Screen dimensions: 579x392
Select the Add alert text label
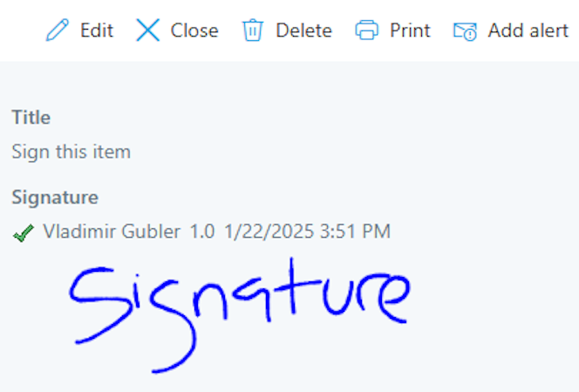(x=528, y=30)
